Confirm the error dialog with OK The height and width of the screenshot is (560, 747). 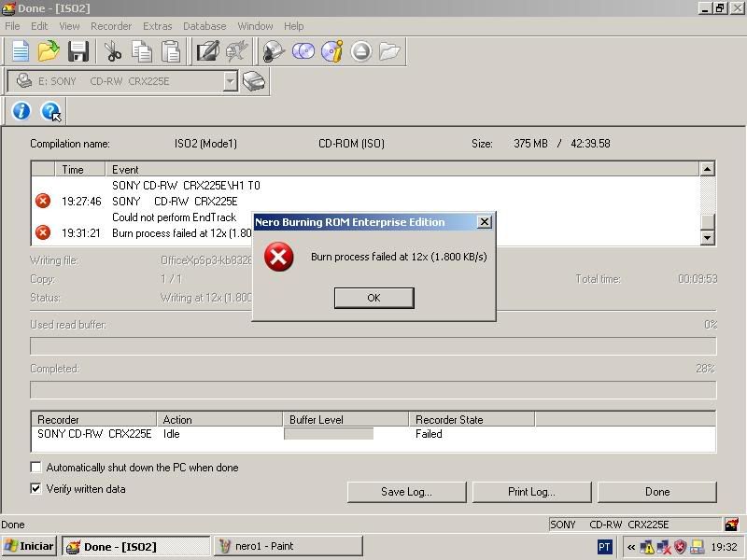click(374, 298)
